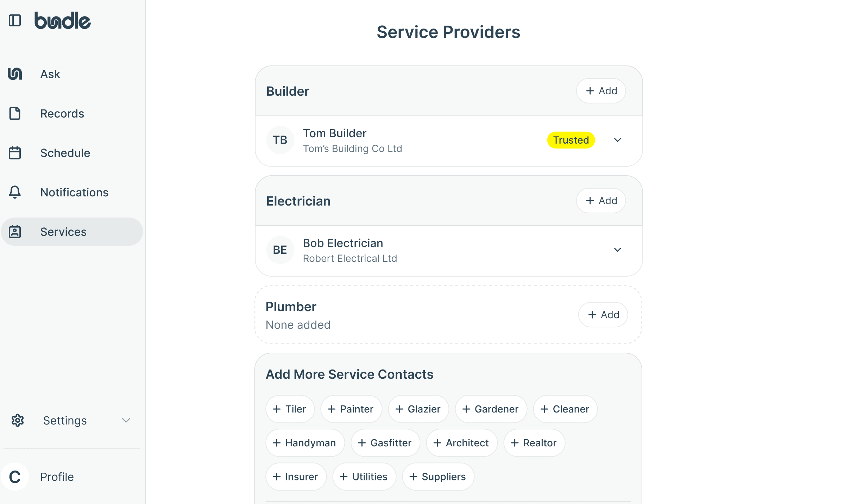Add an Electrician provider
863x504 pixels.
click(600, 201)
